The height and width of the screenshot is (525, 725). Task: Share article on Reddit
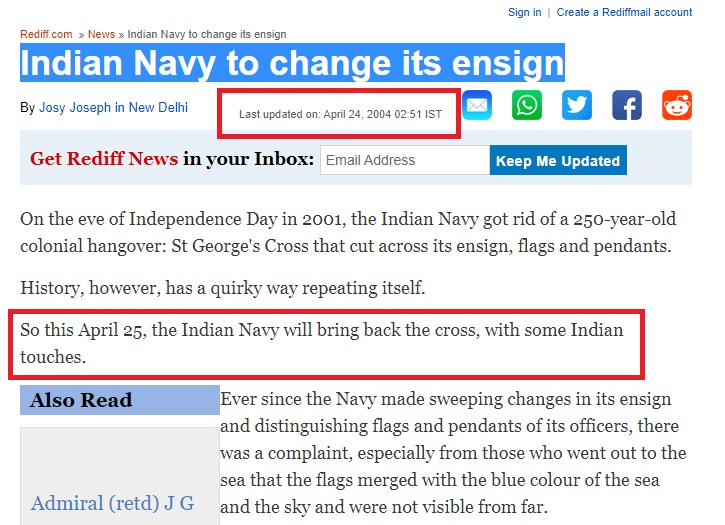pos(677,105)
